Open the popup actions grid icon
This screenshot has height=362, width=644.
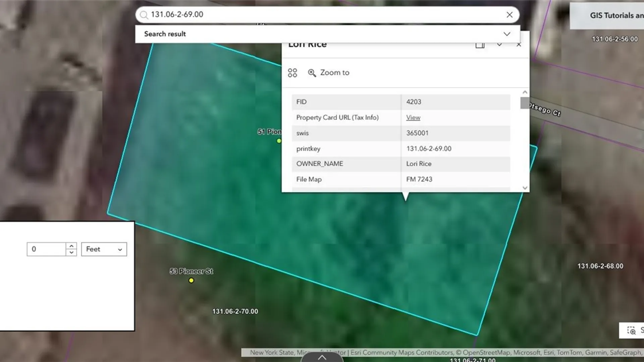pyautogui.click(x=292, y=73)
